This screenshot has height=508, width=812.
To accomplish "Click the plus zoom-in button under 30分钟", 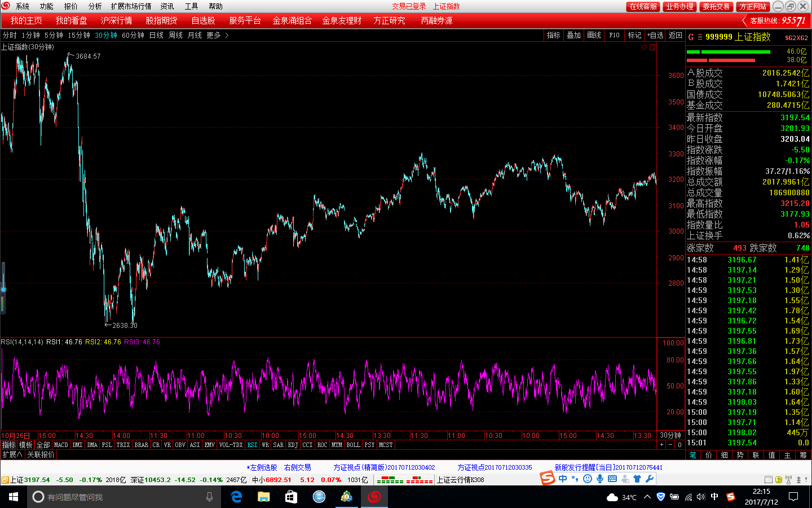I will point(662,445).
